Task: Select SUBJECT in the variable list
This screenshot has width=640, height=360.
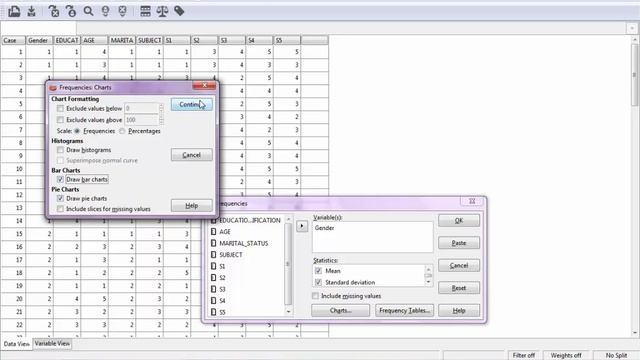Action: [x=231, y=255]
